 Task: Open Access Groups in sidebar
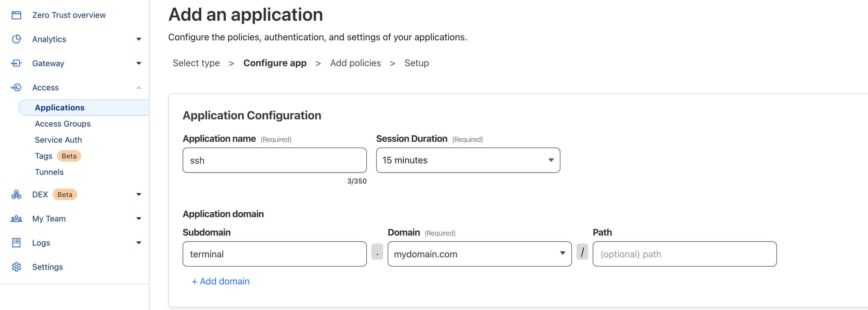(63, 124)
